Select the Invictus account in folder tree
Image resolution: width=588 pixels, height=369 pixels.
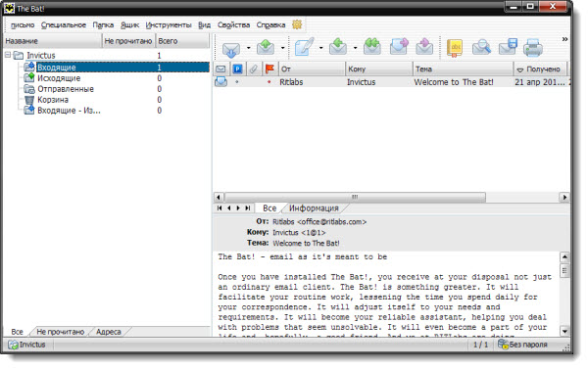point(41,56)
